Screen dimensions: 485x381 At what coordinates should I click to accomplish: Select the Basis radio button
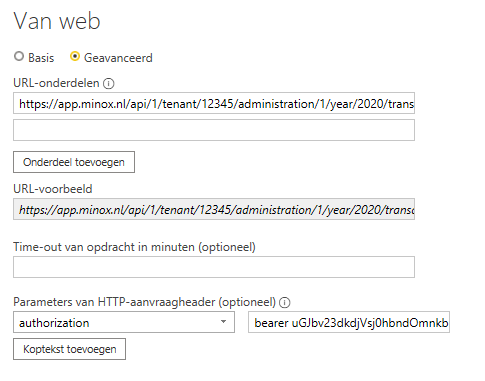[19, 56]
